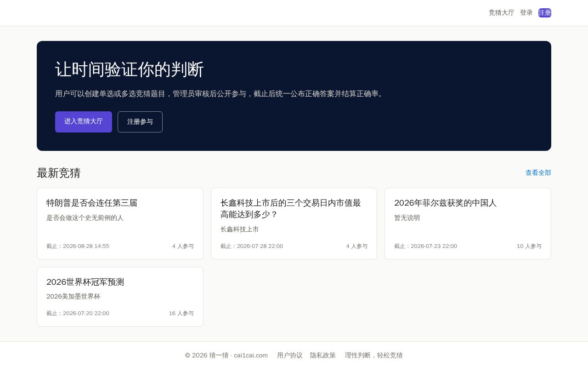This screenshot has height=368, width=588.
Task: Click the 16 人参与 count
Action: (x=181, y=313)
